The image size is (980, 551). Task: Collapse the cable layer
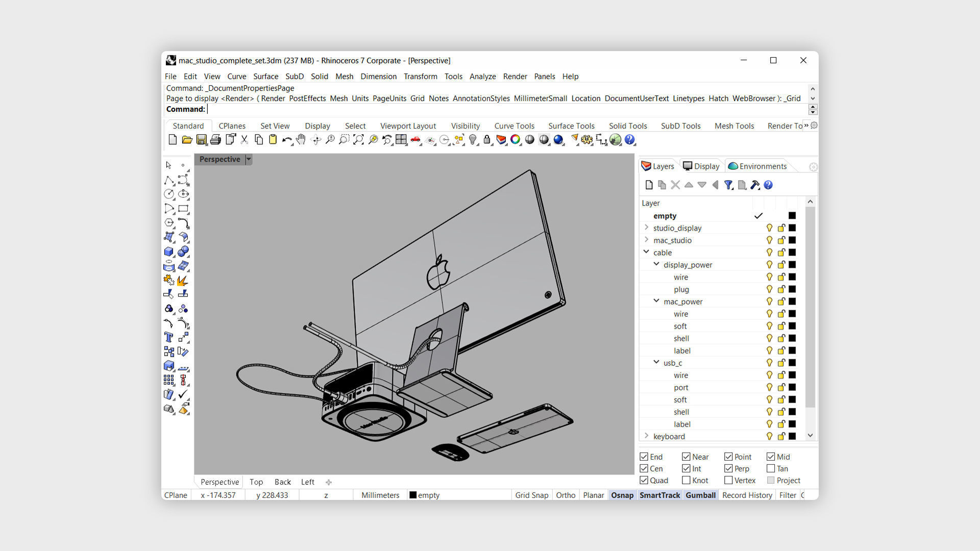coord(647,252)
